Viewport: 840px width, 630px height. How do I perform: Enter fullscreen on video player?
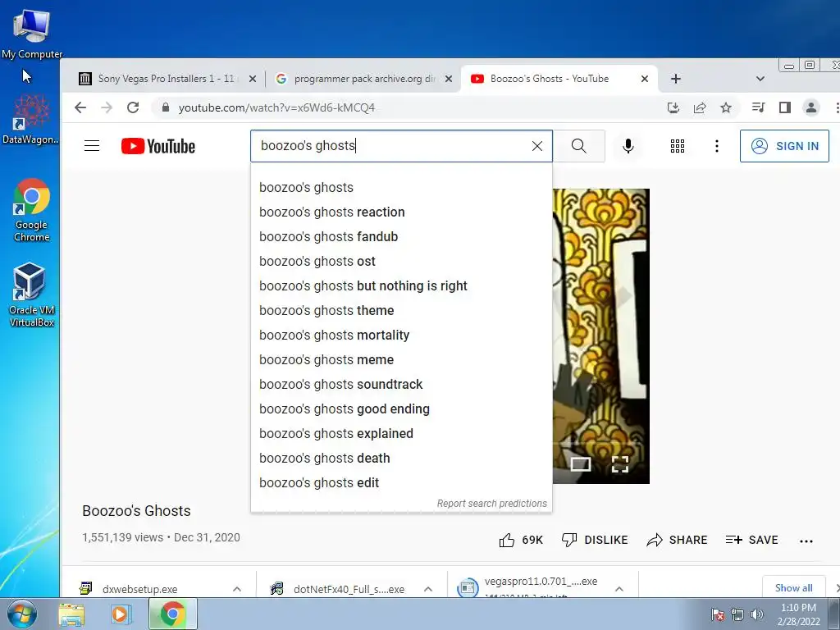pos(620,464)
